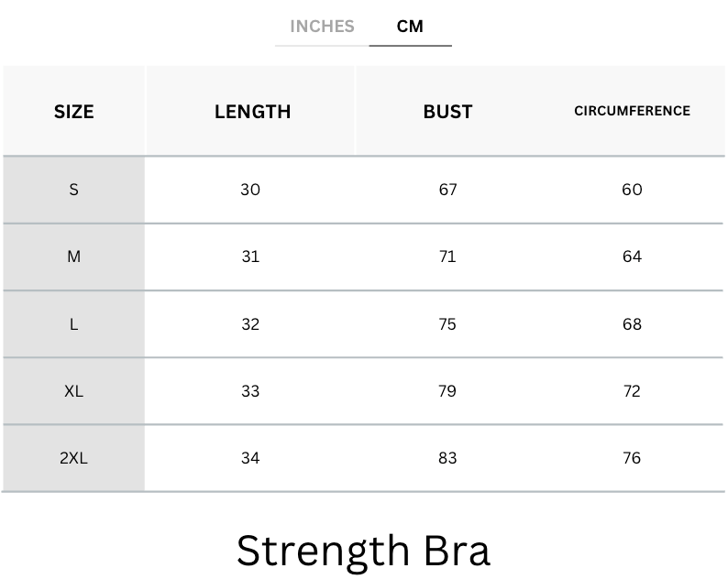Screen dimensions: 728x579
Task: Select the M size row label
Action: 74,257
